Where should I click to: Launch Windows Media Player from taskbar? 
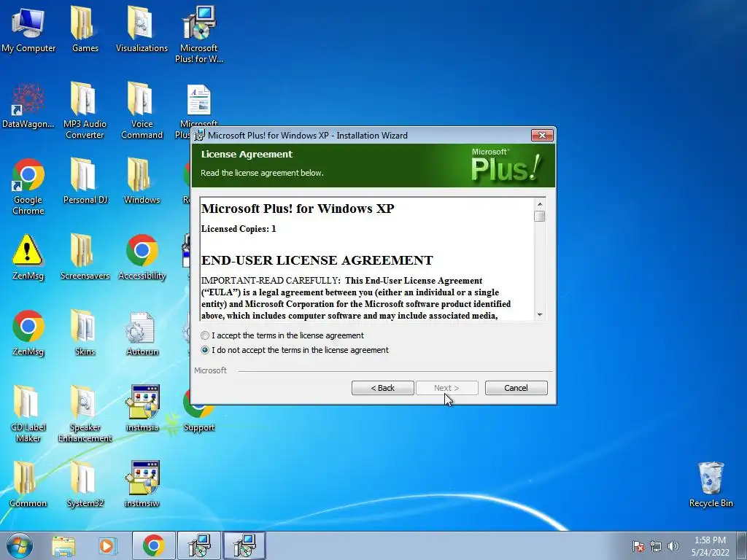point(107,545)
